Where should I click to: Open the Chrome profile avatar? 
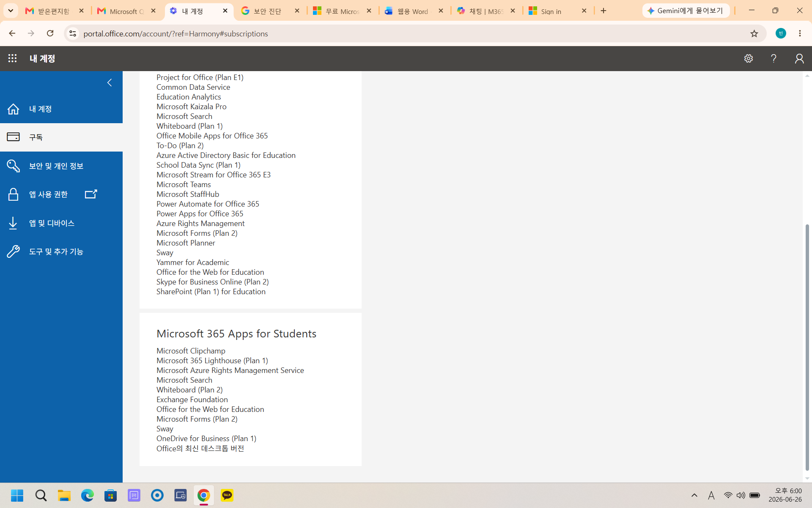[x=781, y=33]
